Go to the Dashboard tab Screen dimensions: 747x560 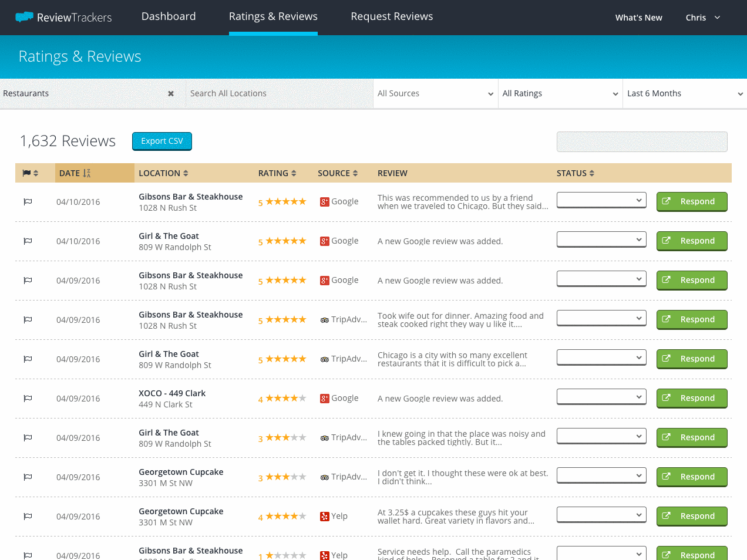tap(169, 16)
